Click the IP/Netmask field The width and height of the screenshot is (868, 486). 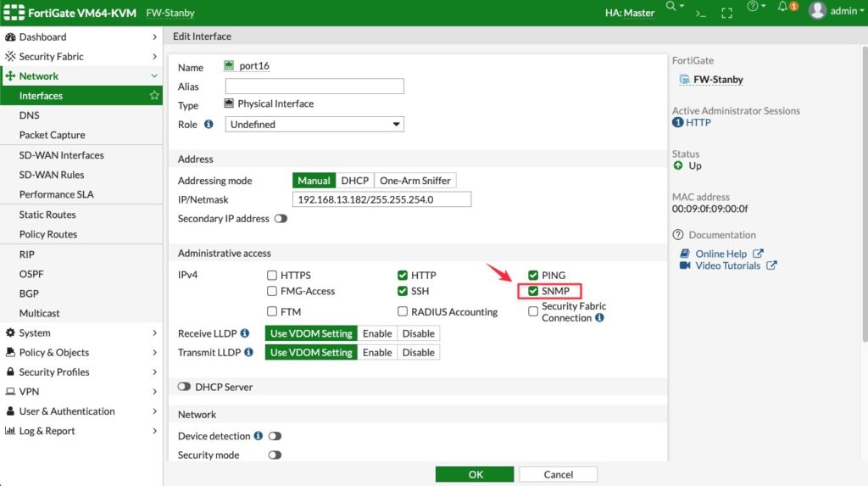[382, 199]
